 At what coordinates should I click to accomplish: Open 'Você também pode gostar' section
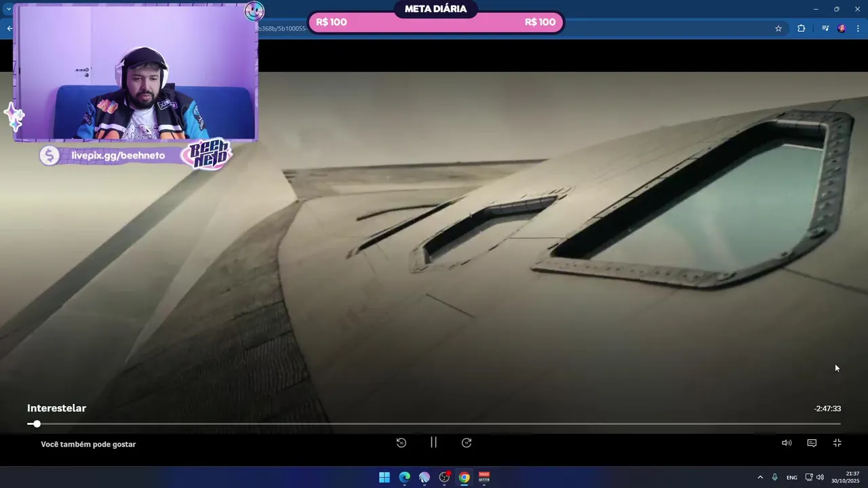(88, 445)
